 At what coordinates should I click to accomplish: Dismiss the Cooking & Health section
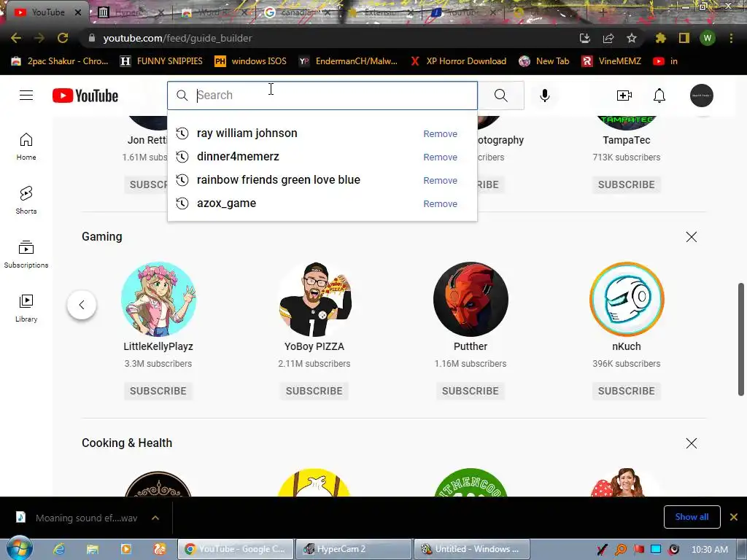point(692,443)
